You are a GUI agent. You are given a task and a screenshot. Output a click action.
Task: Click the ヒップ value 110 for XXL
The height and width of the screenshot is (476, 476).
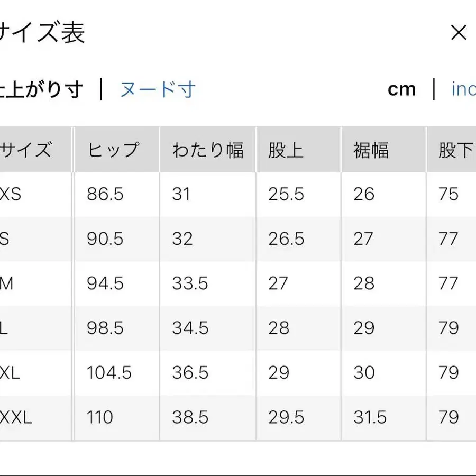tap(99, 417)
